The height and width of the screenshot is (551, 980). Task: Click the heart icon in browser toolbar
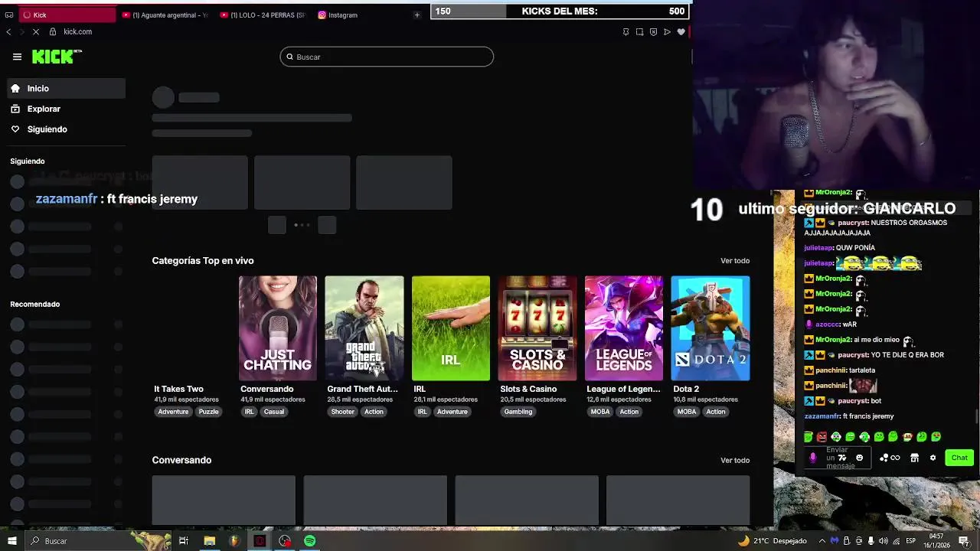coord(681,31)
